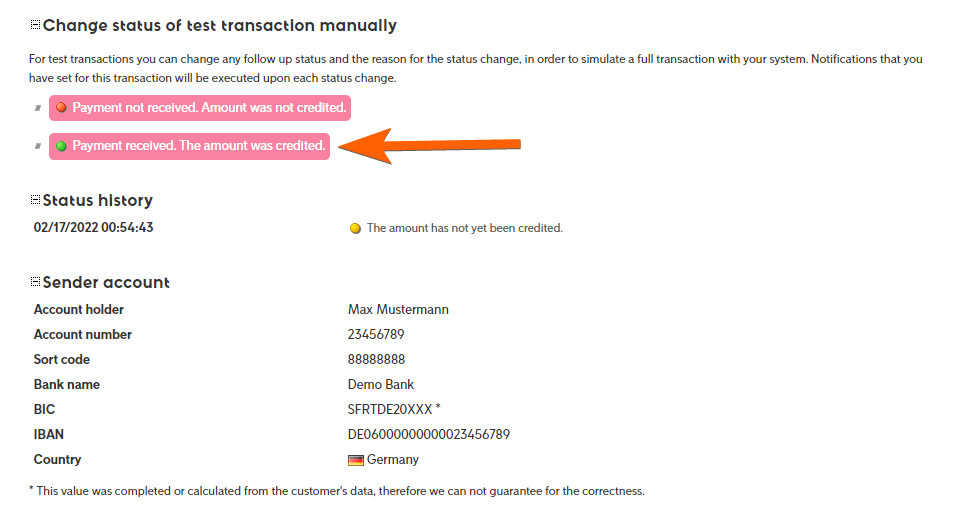Click the yellow pending status icon
This screenshot has width=966, height=517.
[355, 228]
